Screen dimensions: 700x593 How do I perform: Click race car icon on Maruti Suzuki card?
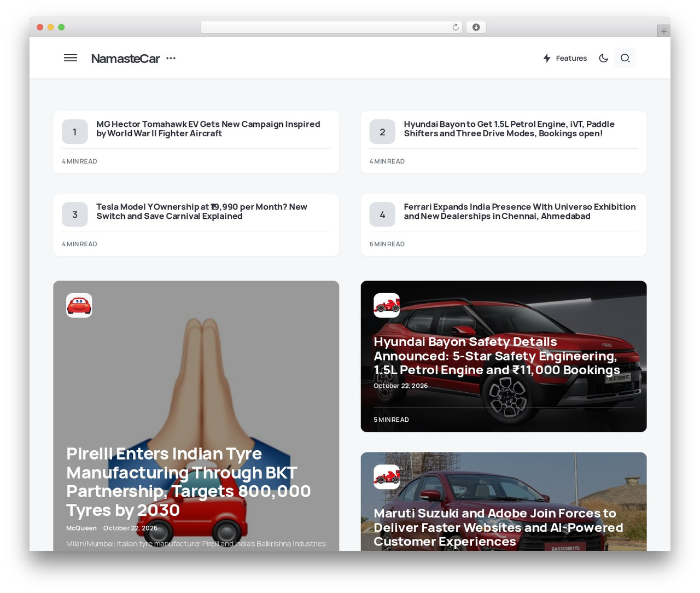[x=387, y=477]
